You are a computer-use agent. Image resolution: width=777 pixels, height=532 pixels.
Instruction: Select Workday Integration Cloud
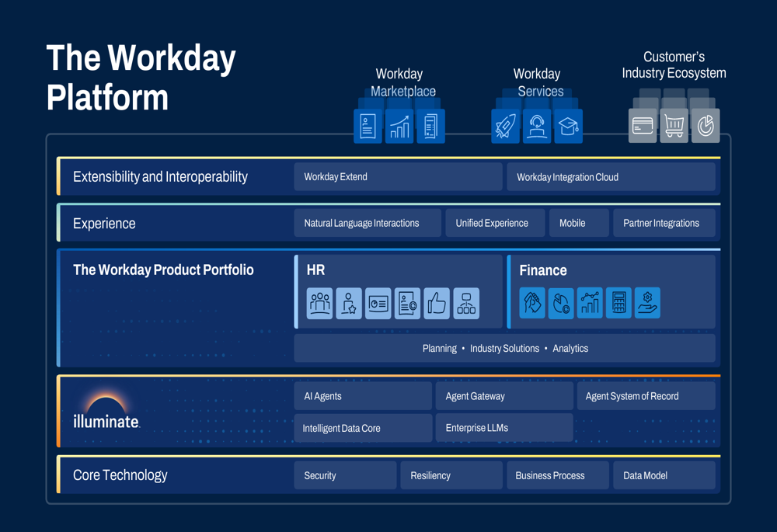click(x=611, y=177)
